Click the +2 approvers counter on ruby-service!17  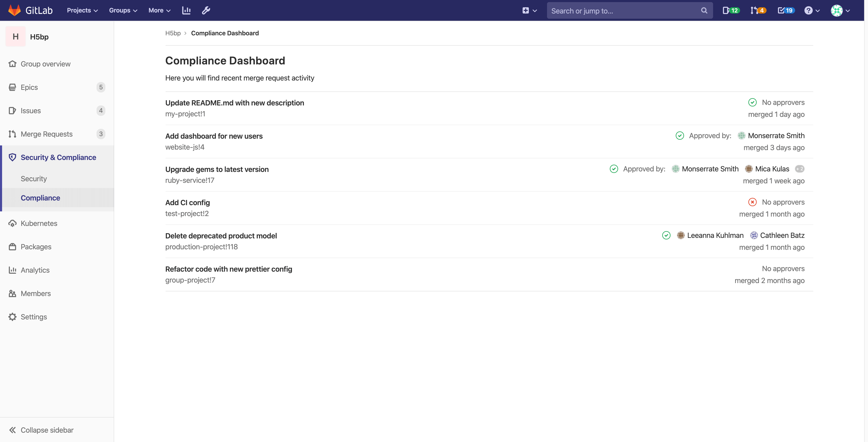pyautogui.click(x=800, y=169)
